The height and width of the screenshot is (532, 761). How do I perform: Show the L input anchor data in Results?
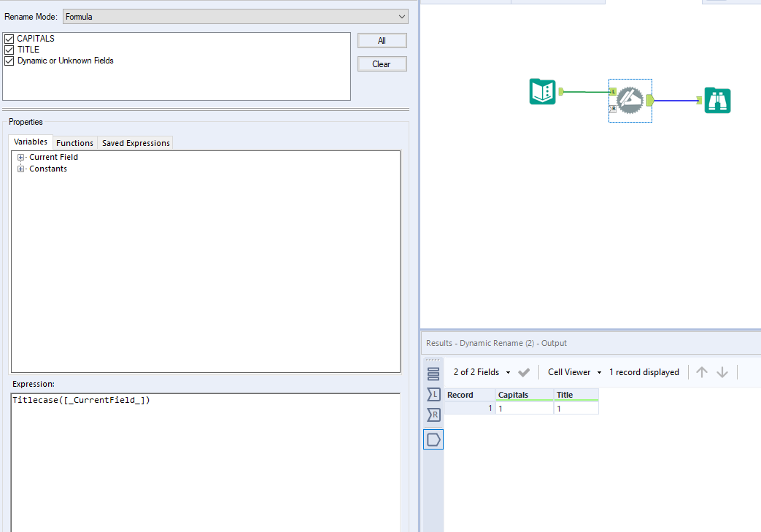point(433,394)
